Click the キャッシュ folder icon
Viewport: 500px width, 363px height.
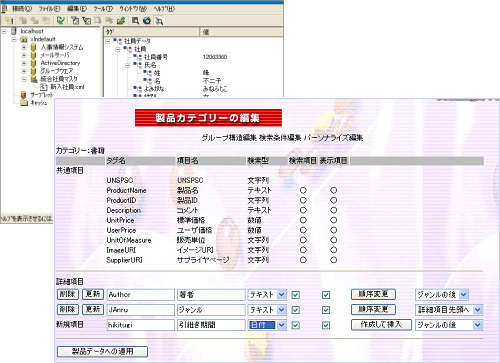pos(24,103)
